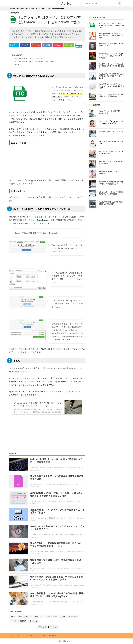Toggle table of contents with 非表示
Viewport: 133px width, 644px height.
point(19,55)
